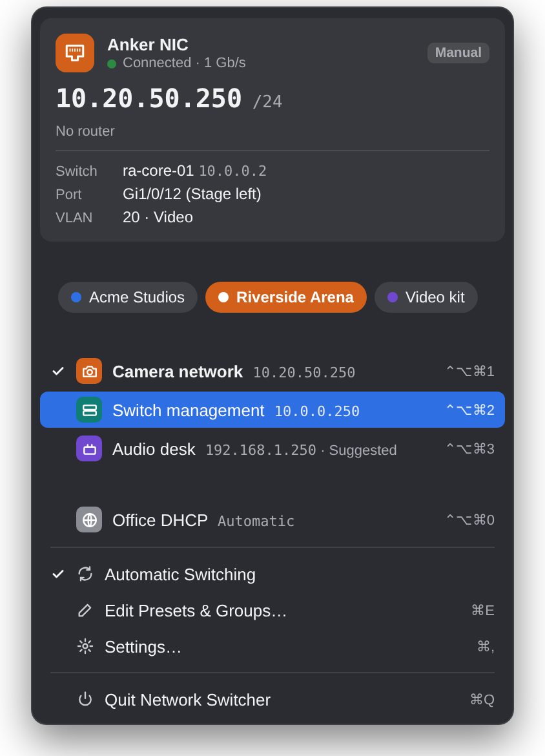This screenshot has width=545, height=756.
Task: Click the Office DHCP globe icon
Action: (89, 520)
